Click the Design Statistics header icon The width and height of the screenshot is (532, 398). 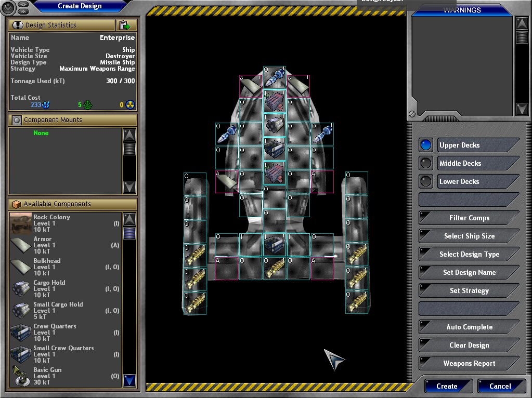tap(18, 25)
